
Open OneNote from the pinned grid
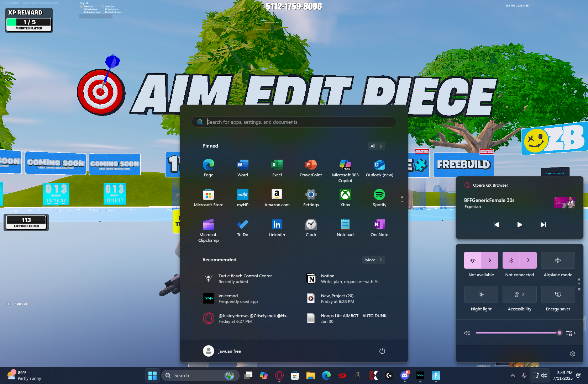point(379,228)
